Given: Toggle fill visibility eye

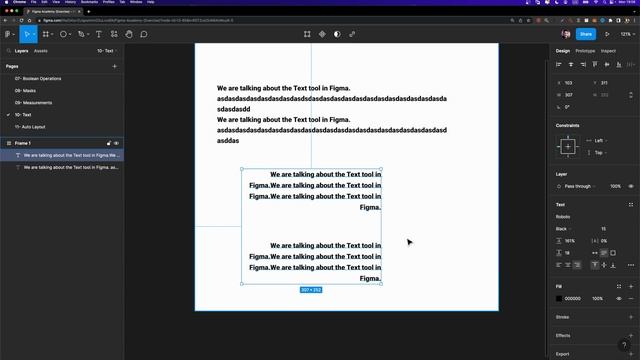Looking at the screenshot, I should point(619,299).
